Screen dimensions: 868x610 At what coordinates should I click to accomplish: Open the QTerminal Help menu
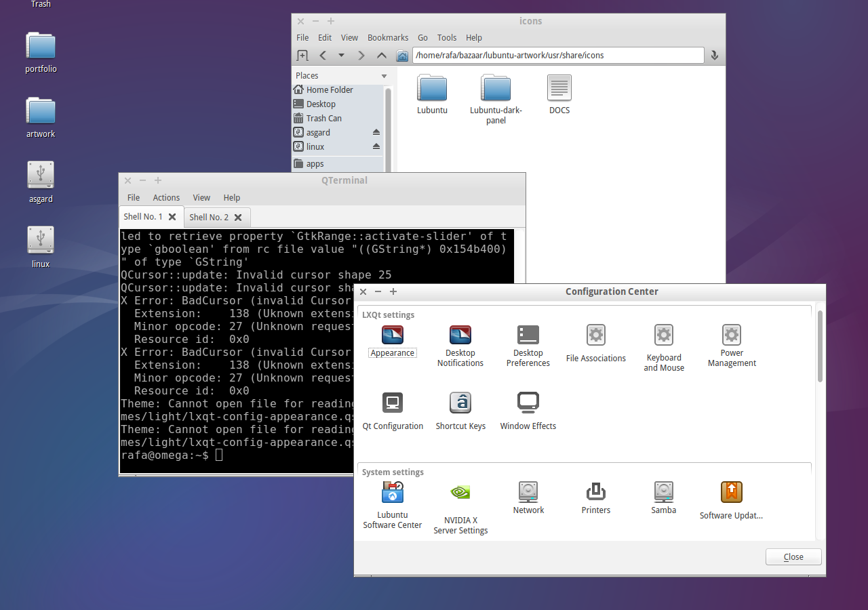(232, 197)
